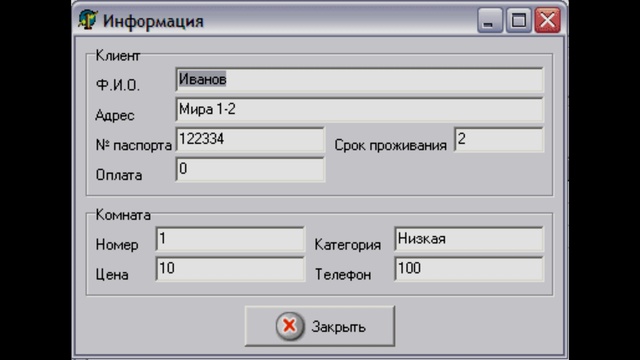Click the Клиент group caption
Screen dimensions: 640x360
tap(118, 56)
